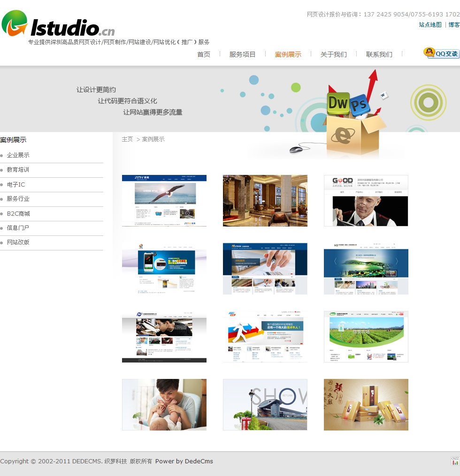Viewport: 460px width, 476px height.
Task: Select 关于我们 in the top navigation
Action: pos(333,54)
